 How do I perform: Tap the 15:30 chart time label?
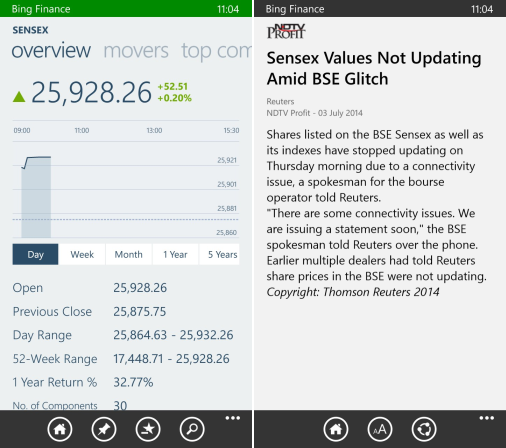[x=231, y=130]
